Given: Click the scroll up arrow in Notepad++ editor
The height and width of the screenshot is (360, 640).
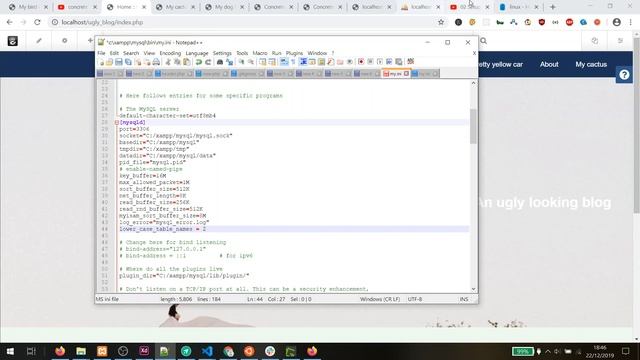Looking at the screenshot, I should pyautogui.click(x=473, y=83).
